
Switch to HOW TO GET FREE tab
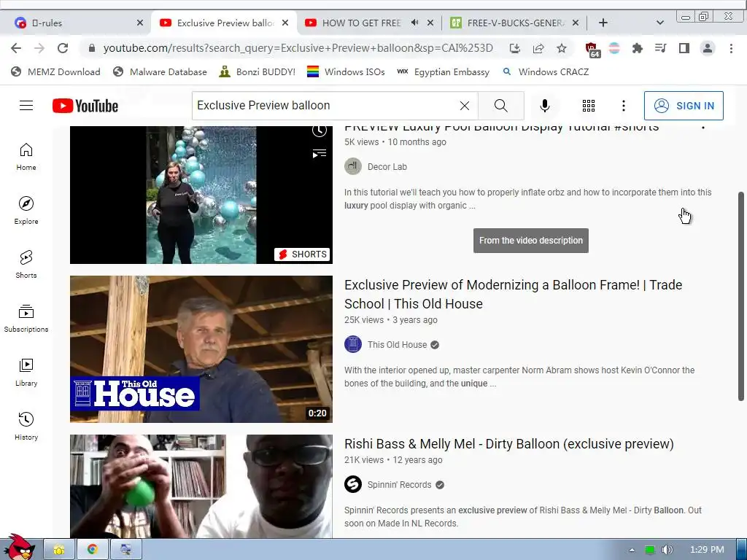362,23
